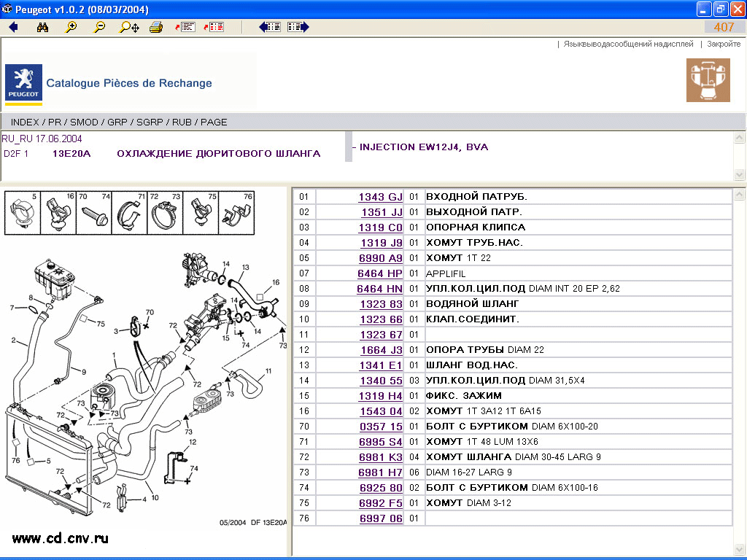Viewport: 747px width, 560px height.
Task: Select thumbnail of clip part 75
Action: click(201, 213)
